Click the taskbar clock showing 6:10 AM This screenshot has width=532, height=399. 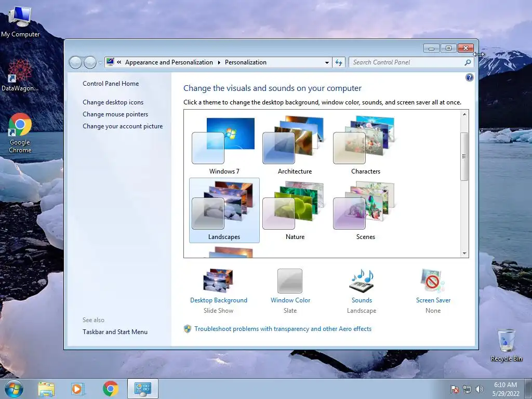tap(506, 389)
